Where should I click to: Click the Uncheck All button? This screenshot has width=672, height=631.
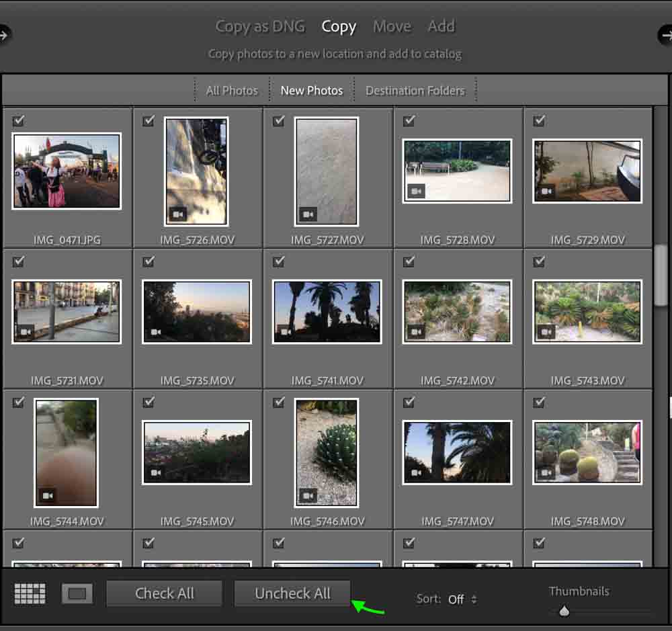(x=293, y=594)
